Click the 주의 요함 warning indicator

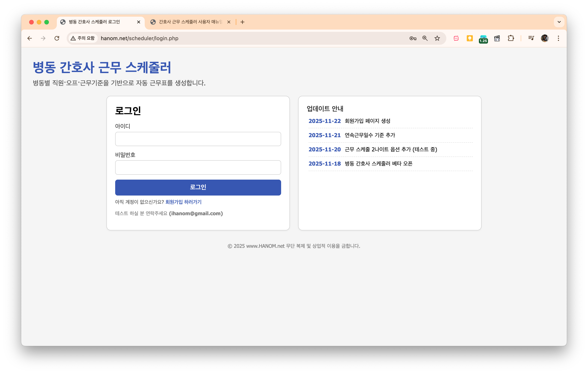[x=83, y=38]
